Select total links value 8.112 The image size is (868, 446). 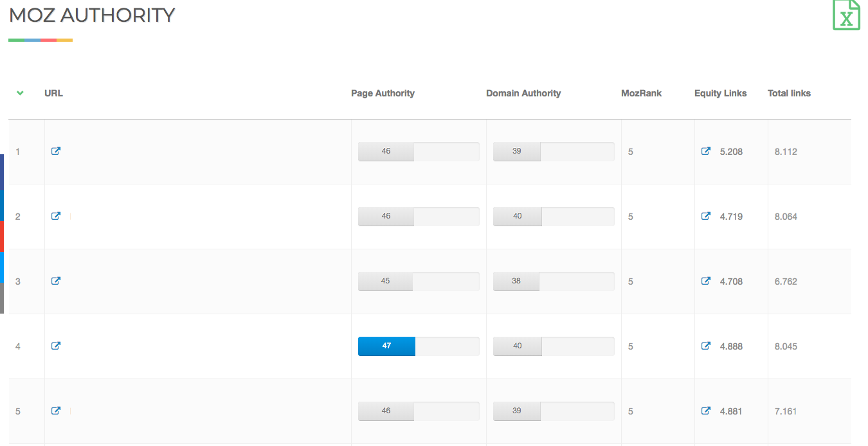[x=786, y=152]
